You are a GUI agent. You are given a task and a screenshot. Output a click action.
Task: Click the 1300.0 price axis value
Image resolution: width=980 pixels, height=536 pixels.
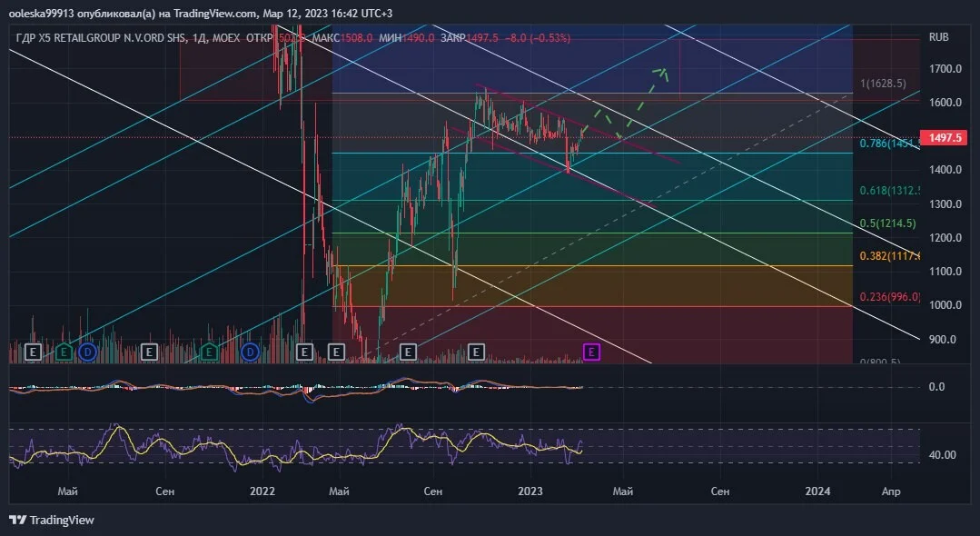coord(945,204)
